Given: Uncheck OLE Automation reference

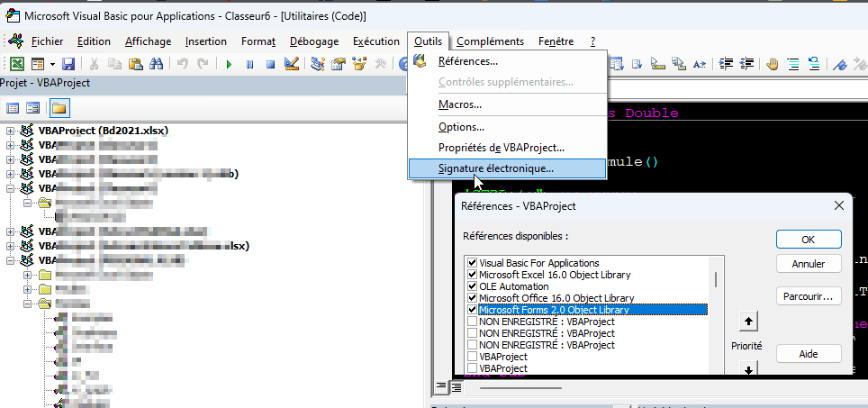Looking at the screenshot, I should 472,286.
